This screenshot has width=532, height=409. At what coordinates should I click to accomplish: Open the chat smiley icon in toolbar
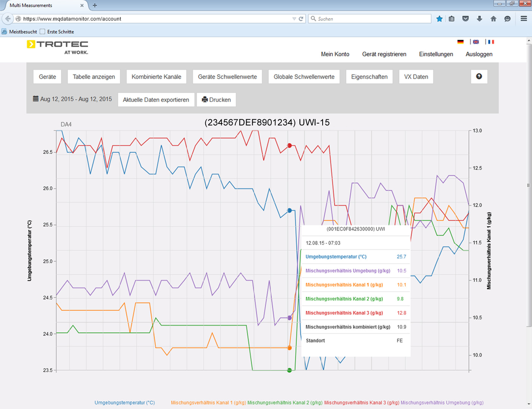tap(507, 19)
